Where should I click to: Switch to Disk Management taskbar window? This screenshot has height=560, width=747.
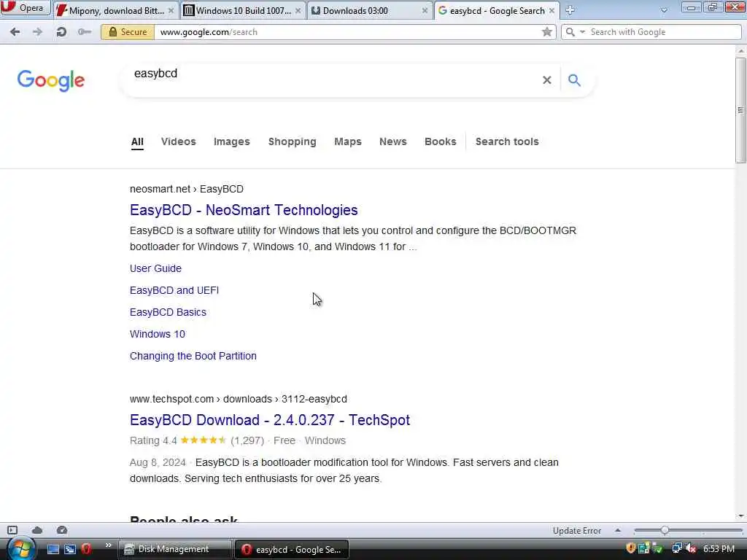coord(174,549)
